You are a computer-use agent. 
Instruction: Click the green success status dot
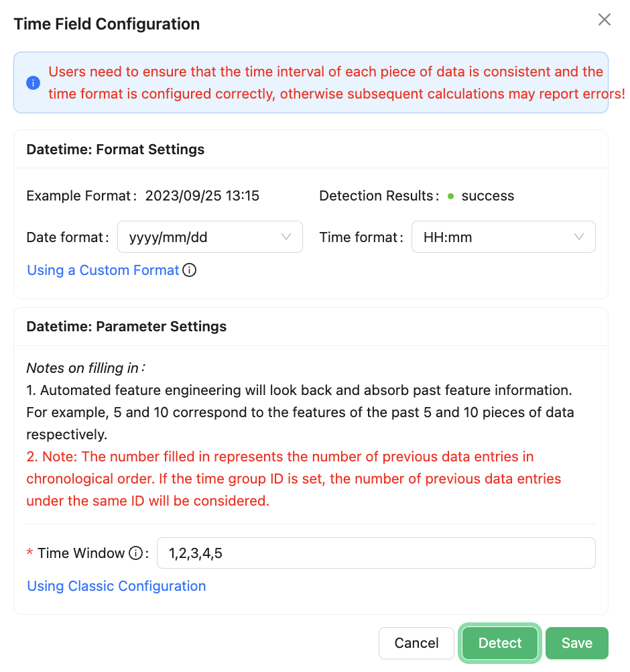451,197
